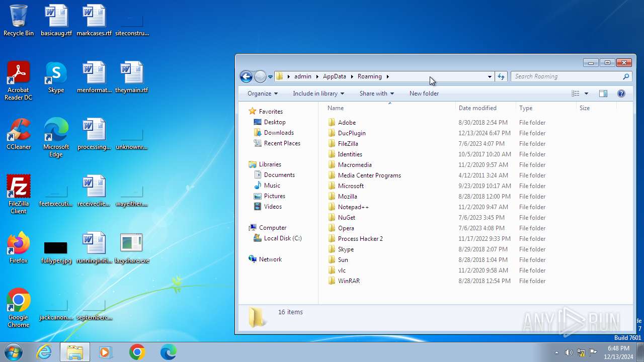Expand the arrow after Roaming breadcrumb
Screen dimensions: 644x362
coord(388,76)
